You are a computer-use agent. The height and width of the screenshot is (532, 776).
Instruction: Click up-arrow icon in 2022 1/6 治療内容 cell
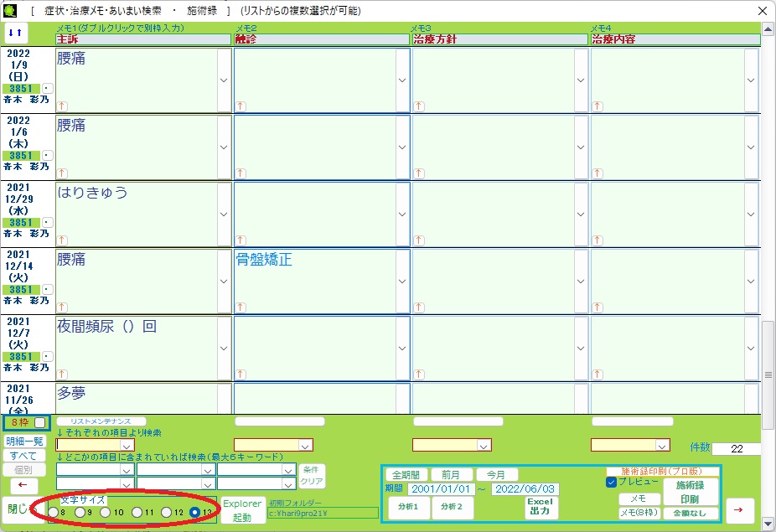tap(598, 173)
